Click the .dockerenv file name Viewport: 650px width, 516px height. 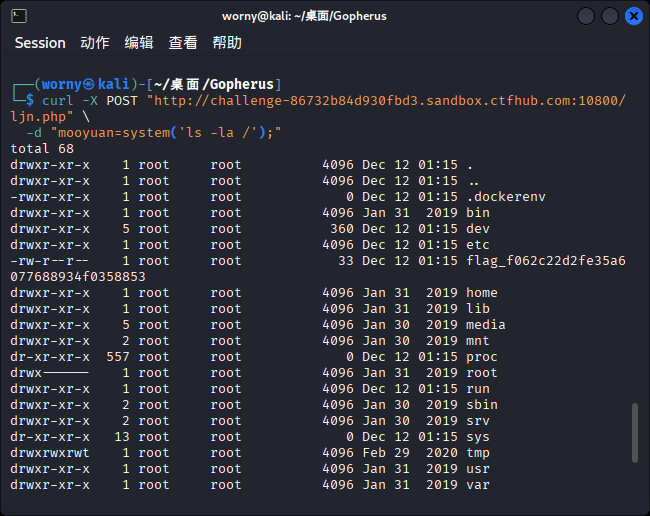click(x=506, y=197)
